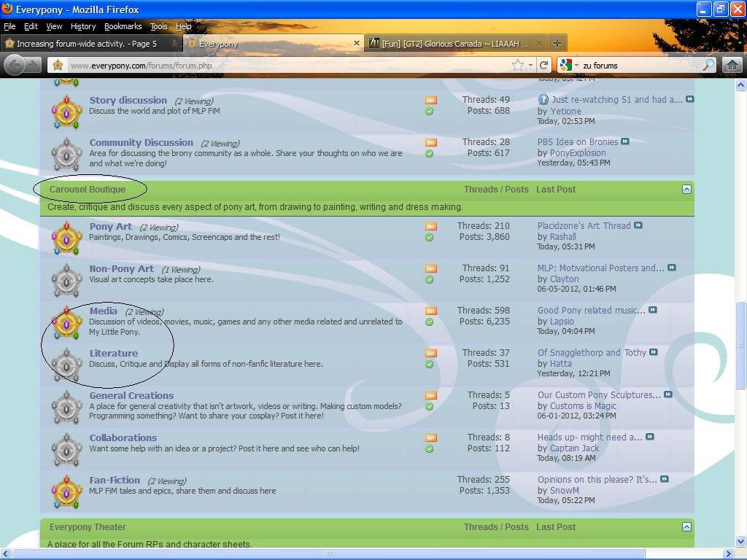Switch to Increasing forum-wide activity tab
The width and height of the screenshot is (747, 560).
(x=90, y=44)
